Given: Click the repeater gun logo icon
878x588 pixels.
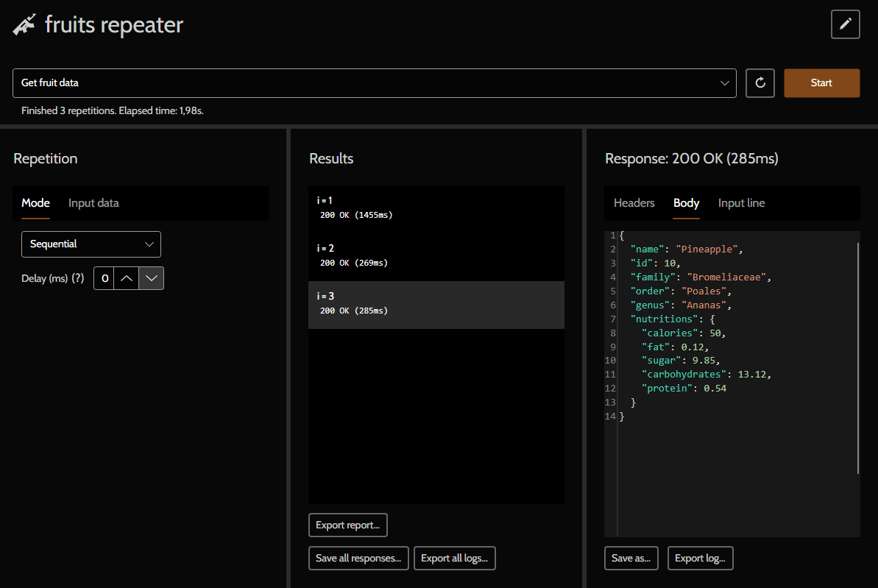Looking at the screenshot, I should pyautogui.click(x=24, y=25).
